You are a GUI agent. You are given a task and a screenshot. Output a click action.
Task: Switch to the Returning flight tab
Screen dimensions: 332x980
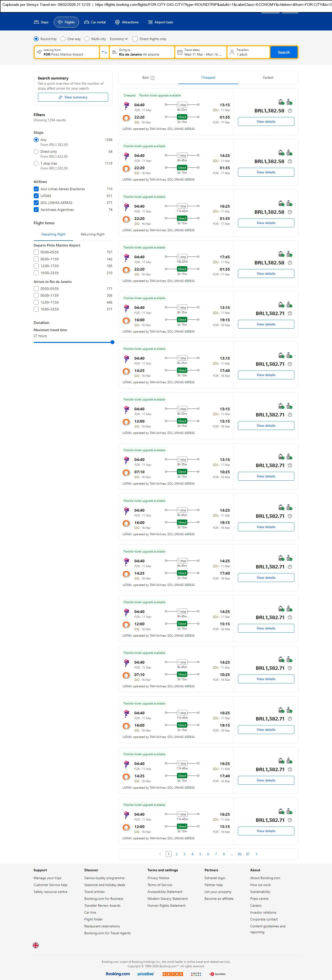point(93,234)
